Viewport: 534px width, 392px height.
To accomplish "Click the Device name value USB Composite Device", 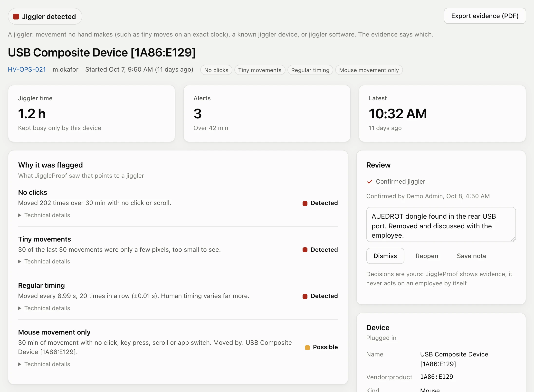I will coord(454,359).
